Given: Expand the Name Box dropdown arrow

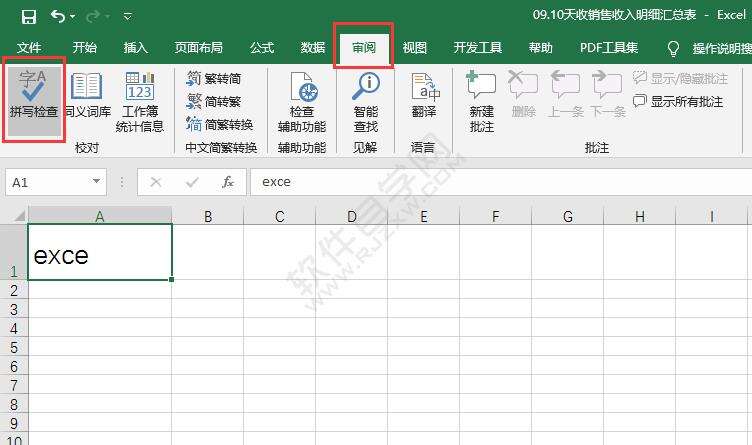Looking at the screenshot, I should 96,182.
